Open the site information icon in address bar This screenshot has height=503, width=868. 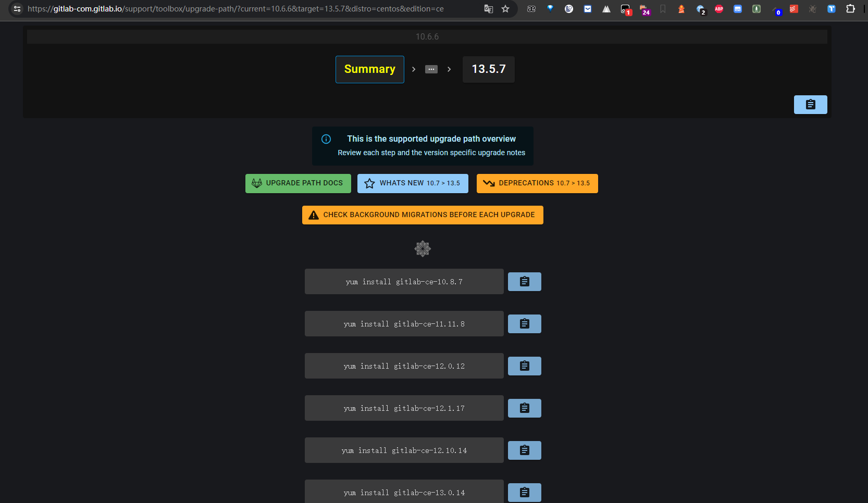click(17, 9)
